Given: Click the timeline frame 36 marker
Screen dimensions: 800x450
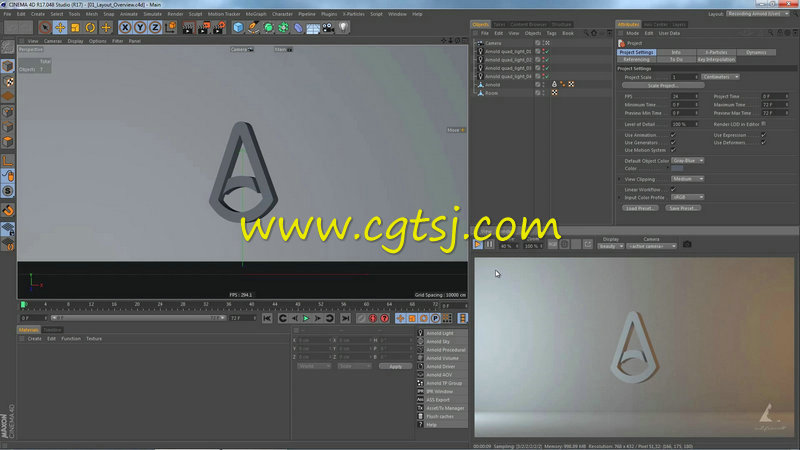Looking at the screenshot, I should [x=229, y=304].
